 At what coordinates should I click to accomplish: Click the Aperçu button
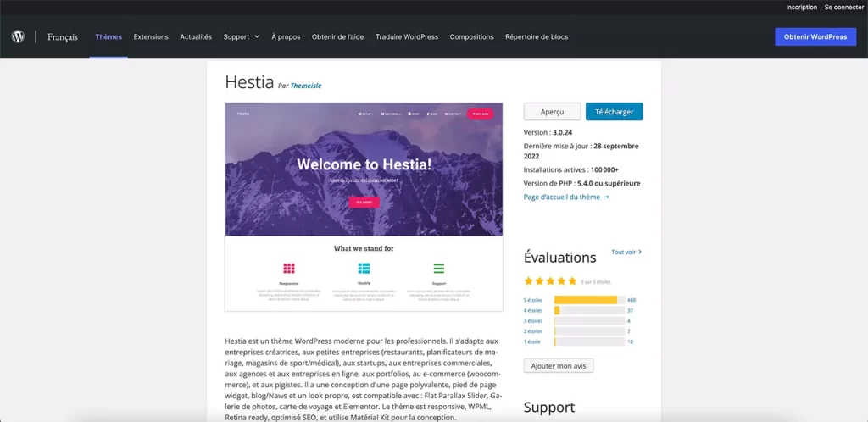[552, 111]
